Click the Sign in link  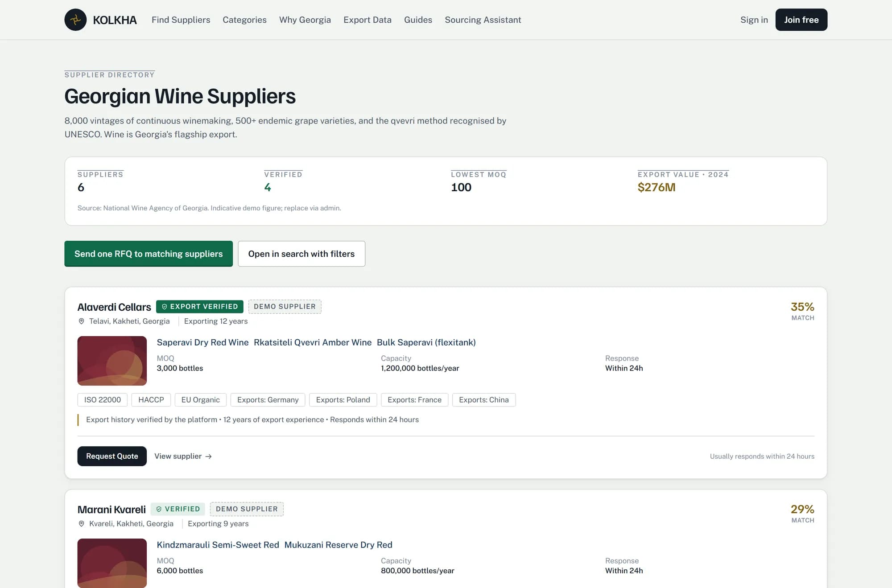click(x=754, y=20)
